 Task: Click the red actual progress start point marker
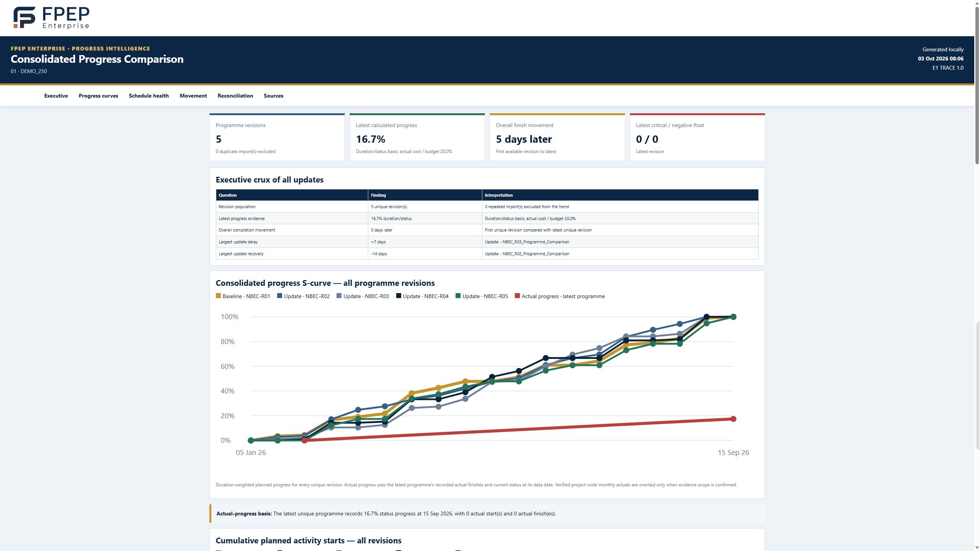(304, 440)
